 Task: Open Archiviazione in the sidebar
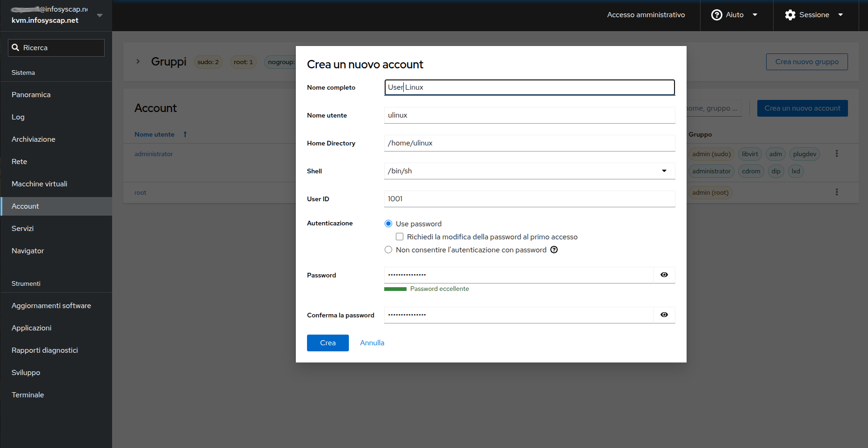[x=56, y=139]
